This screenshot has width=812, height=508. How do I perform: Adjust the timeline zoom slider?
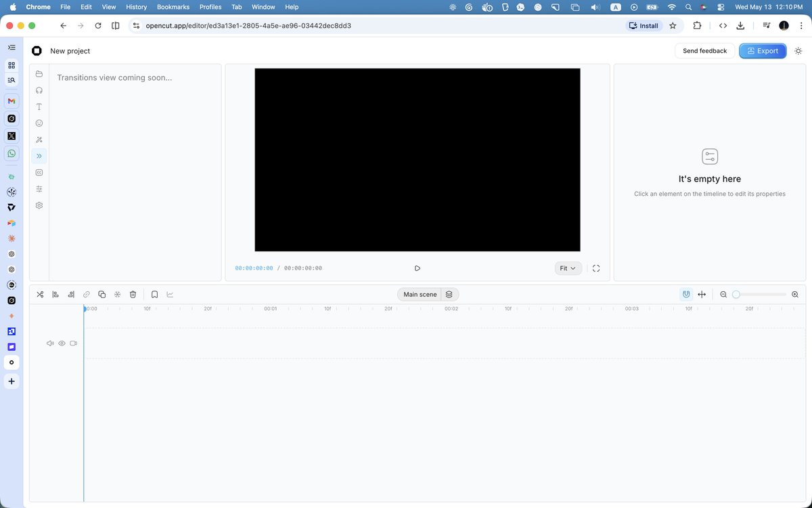click(x=759, y=295)
